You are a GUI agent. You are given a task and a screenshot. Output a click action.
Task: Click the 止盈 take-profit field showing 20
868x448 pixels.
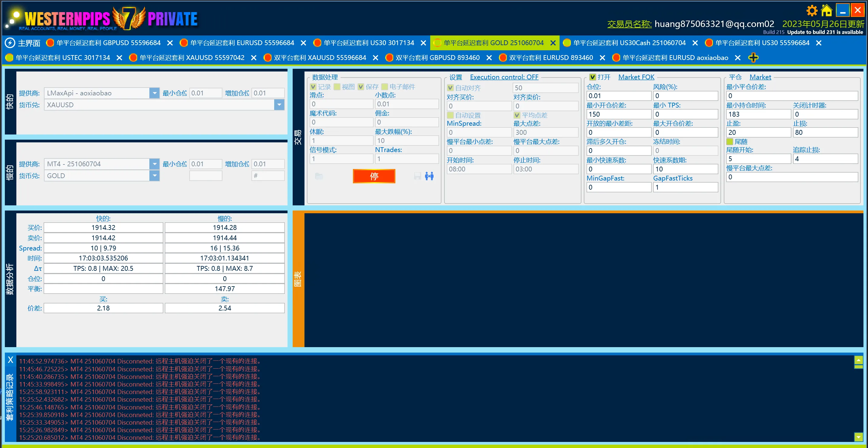coord(759,132)
